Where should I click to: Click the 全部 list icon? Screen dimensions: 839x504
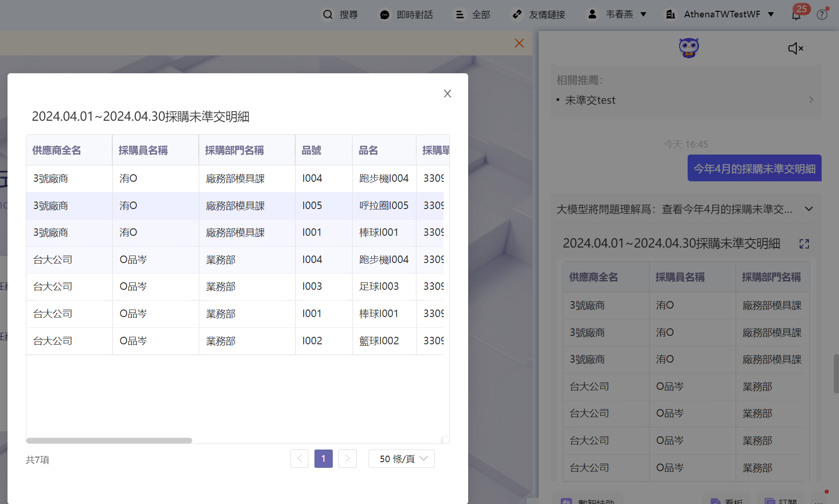click(460, 15)
